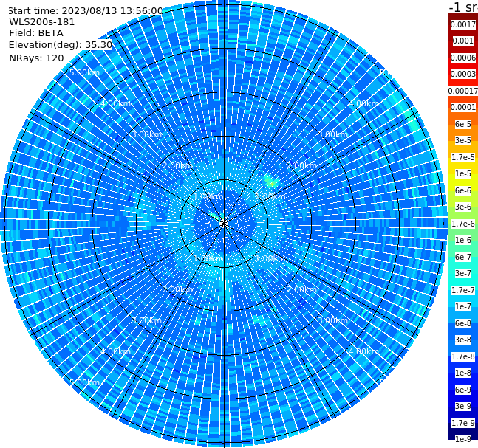
Task: Click the 3.00km range label in the southeast quadrant
Action: (332, 320)
